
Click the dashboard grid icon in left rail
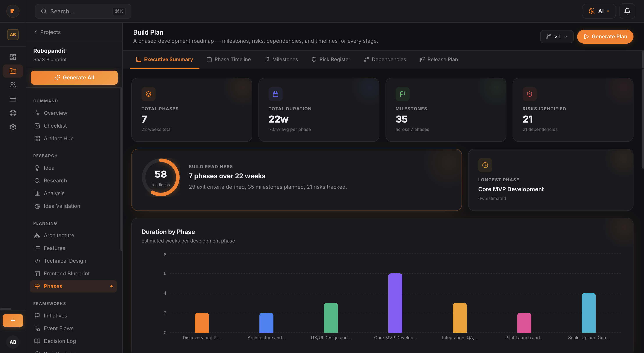point(13,57)
